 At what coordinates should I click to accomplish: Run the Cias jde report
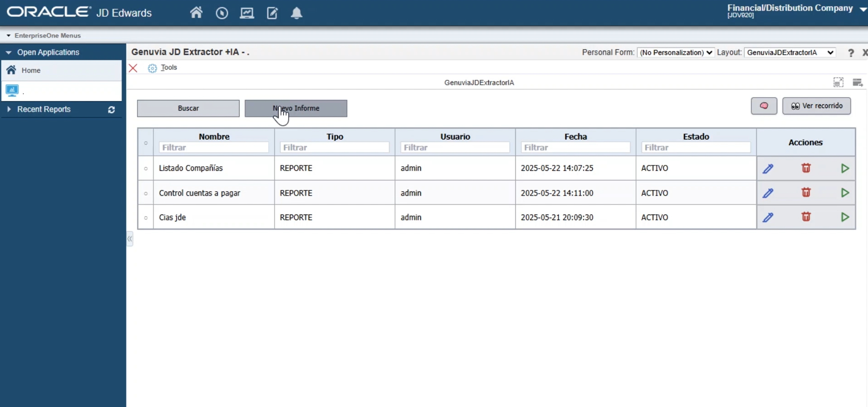[x=845, y=217]
